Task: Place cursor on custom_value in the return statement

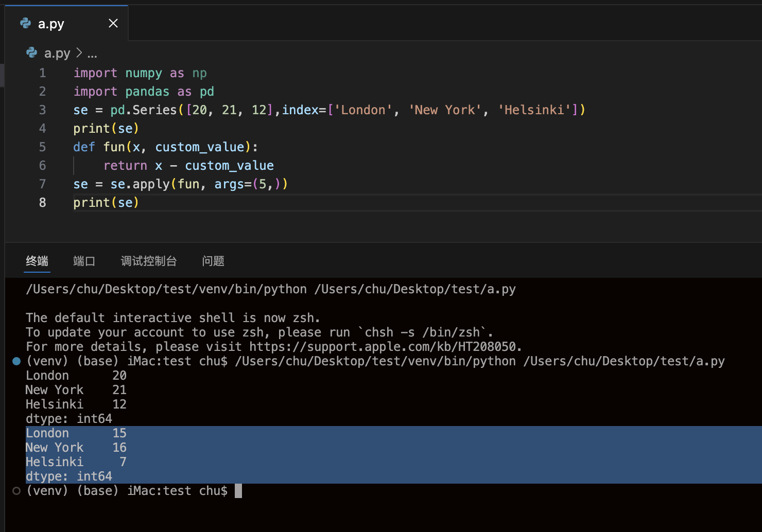Action: (229, 166)
